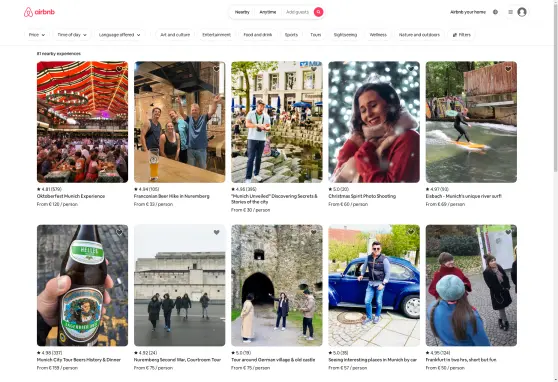Save Seeing interesting places in Munich by car
558x382 pixels.
(x=411, y=232)
